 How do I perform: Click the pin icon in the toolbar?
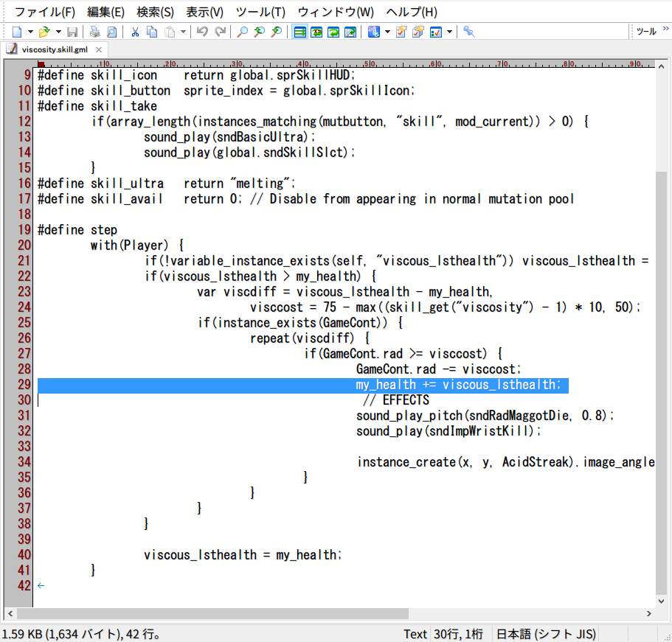[x=468, y=32]
